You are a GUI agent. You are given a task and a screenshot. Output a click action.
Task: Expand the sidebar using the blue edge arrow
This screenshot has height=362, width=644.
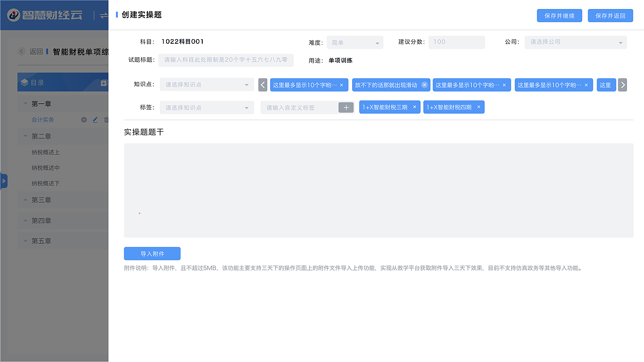3,180
